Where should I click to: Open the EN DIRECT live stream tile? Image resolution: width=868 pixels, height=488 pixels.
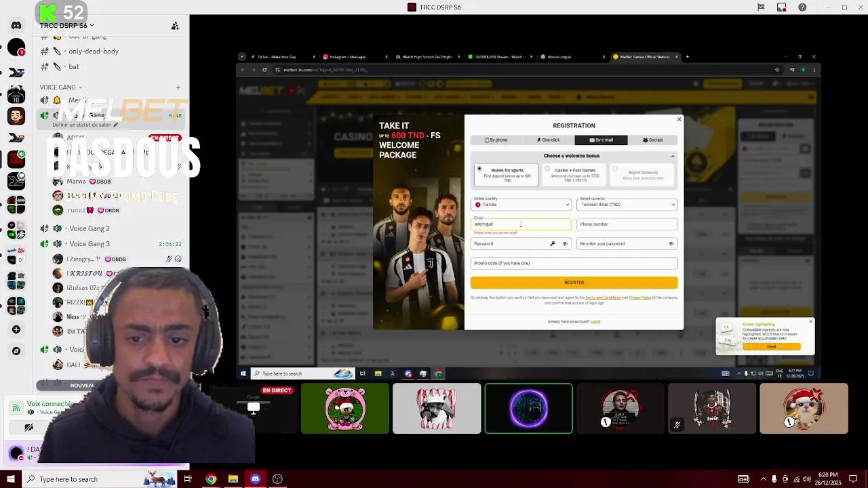coord(254,408)
